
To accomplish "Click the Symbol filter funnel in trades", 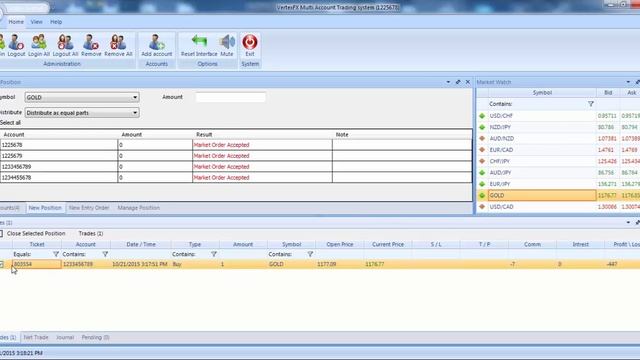I will tap(310, 254).
